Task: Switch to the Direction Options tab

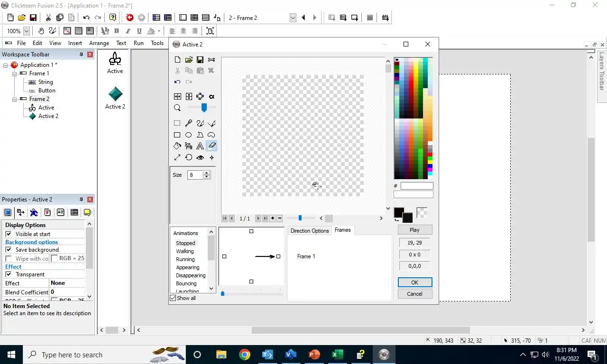Action: tap(310, 231)
